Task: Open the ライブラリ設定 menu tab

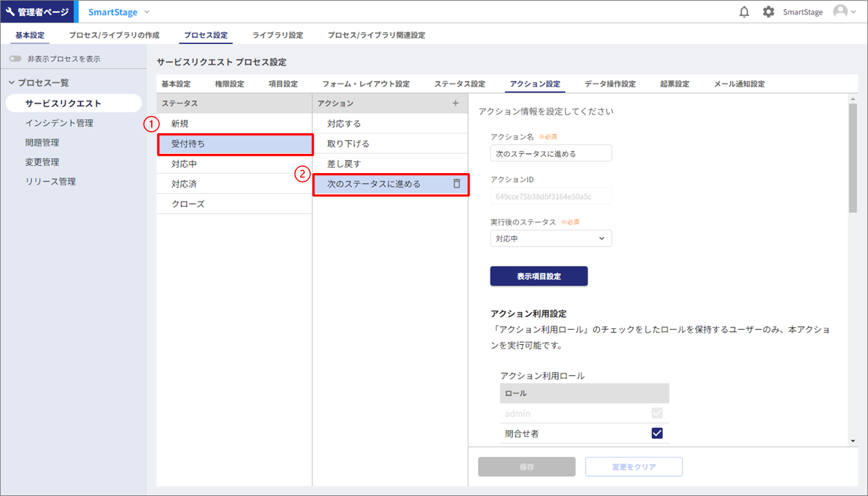Action: tap(277, 35)
